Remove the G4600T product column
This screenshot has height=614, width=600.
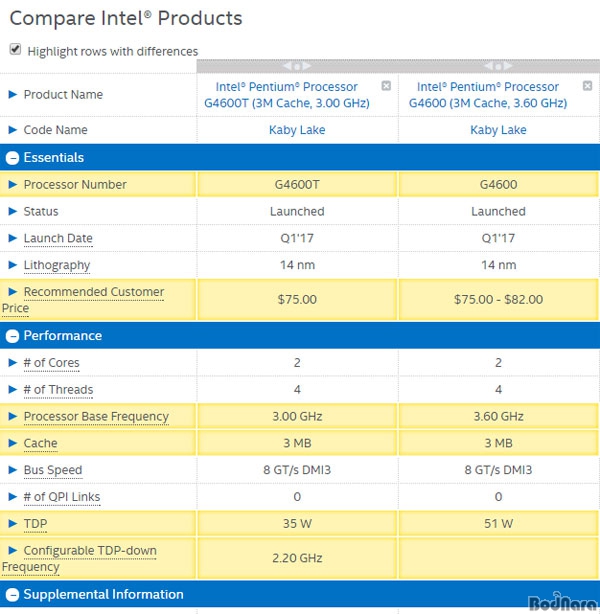(x=386, y=86)
